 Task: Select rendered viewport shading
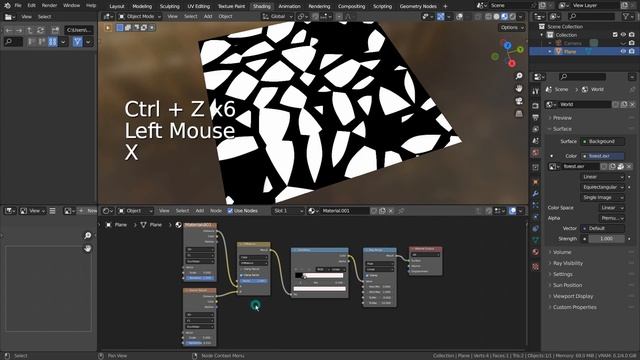[513, 16]
